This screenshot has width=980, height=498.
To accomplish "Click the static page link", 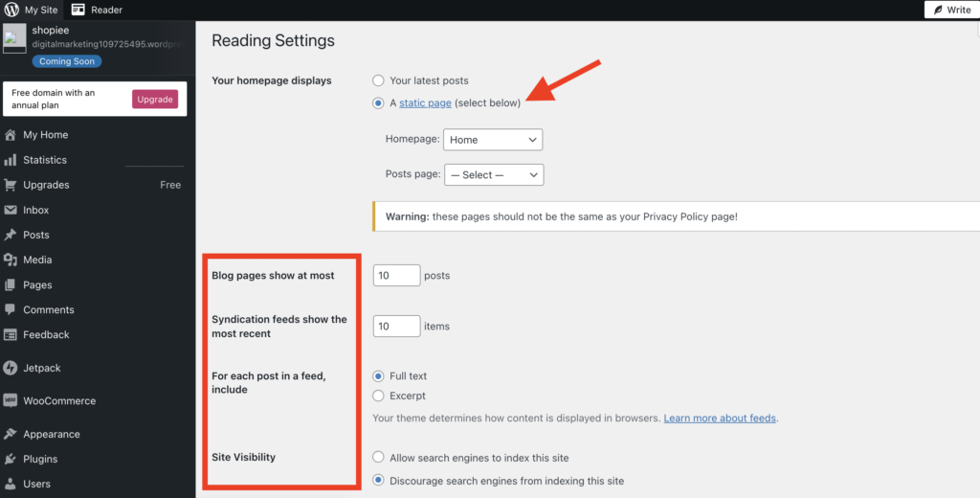I will pyautogui.click(x=425, y=103).
